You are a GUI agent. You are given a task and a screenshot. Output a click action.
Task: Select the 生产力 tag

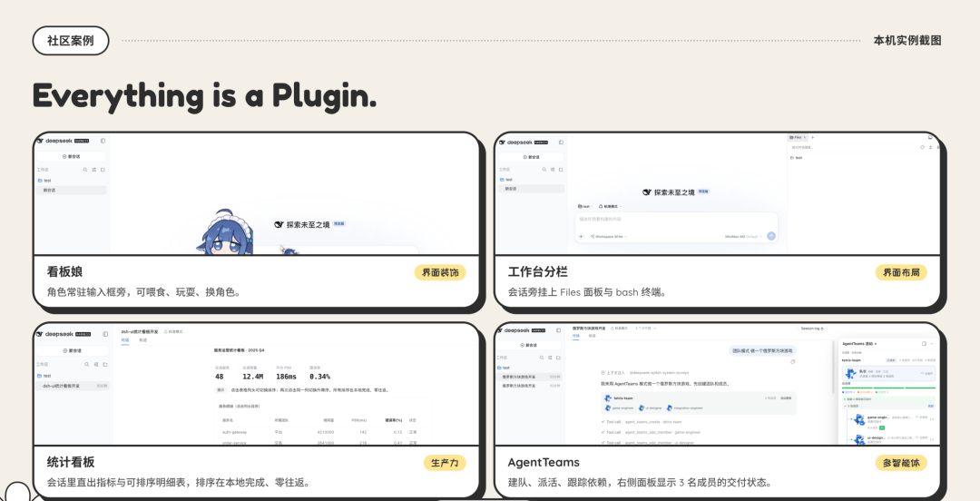pyautogui.click(x=445, y=463)
